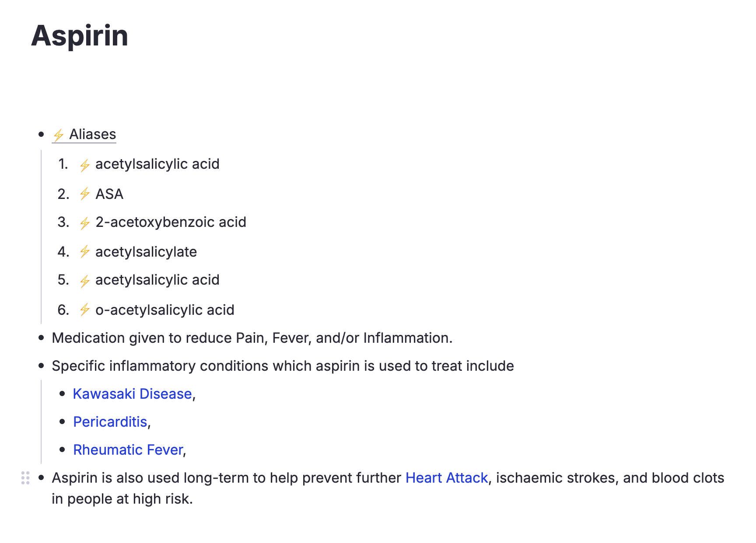This screenshot has height=543, width=756.
Task: Click the ASA alias text
Action: coord(109,194)
